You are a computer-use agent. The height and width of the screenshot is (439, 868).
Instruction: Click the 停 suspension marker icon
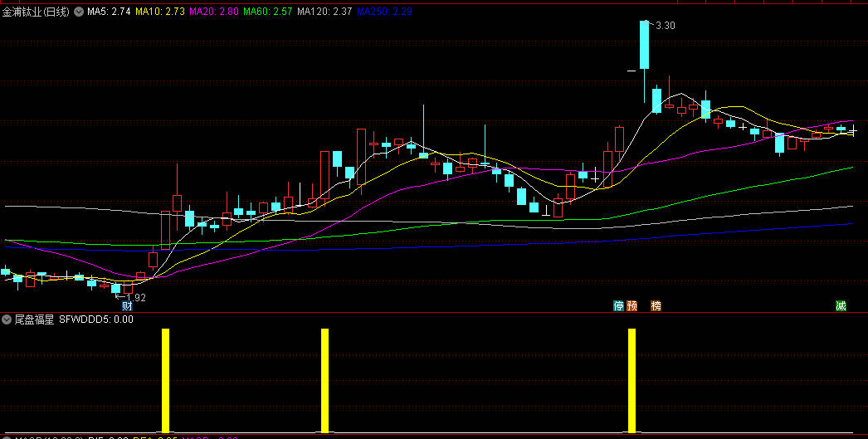(x=618, y=306)
